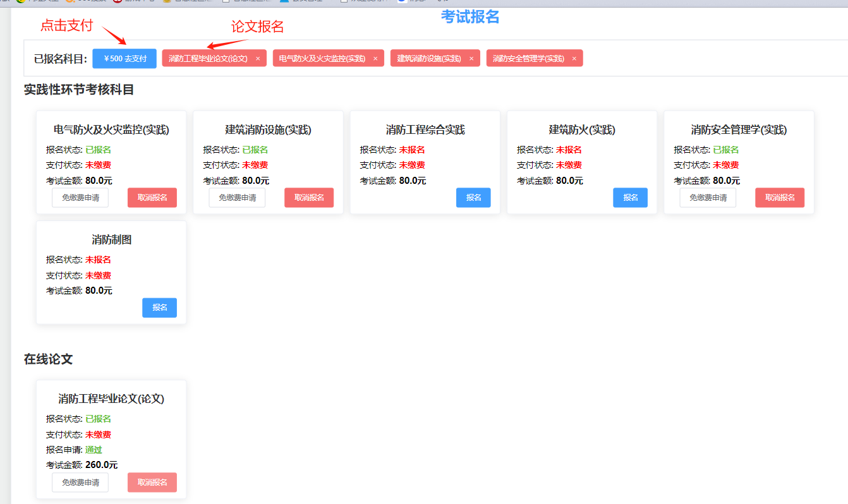Select the 消防工程毕业论文(论文) tag in 已报名科目
848x504 pixels.
point(208,59)
